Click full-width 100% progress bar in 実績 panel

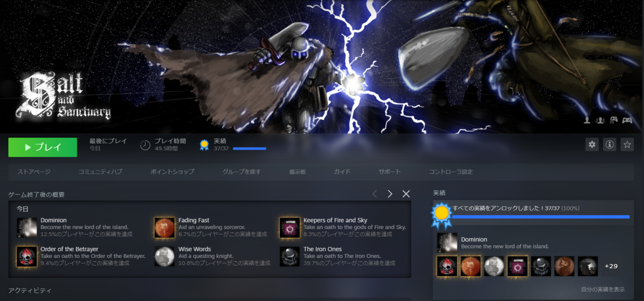point(541,217)
